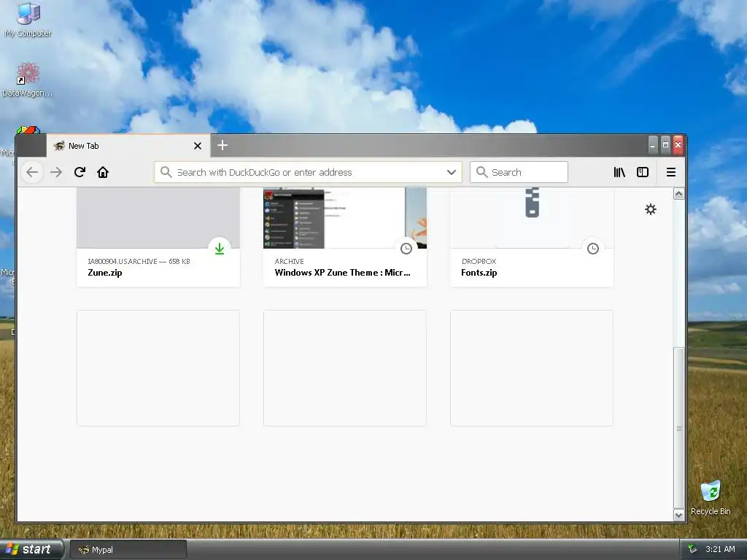This screenshot has height=560, width=747.
Task: Click the magnifier icon in the address bar
Action: (166, 172)
